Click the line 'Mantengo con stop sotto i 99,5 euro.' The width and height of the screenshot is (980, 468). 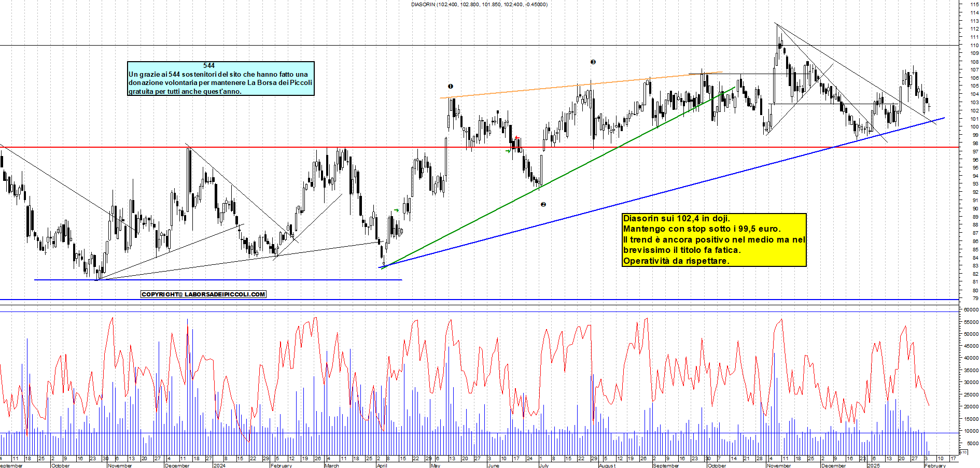[702, 229]
